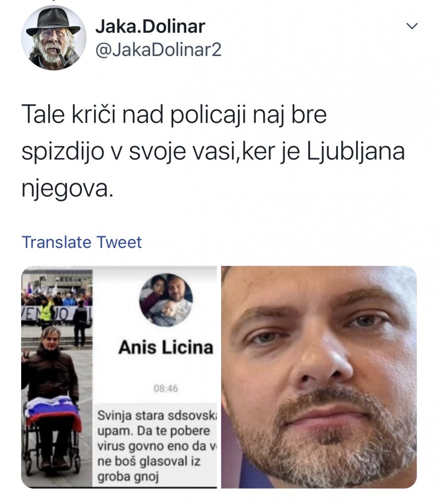This screenshot has height=504, width=438.
Task: Click the hat in the profile avatar
Action: [x=53, y=21]
